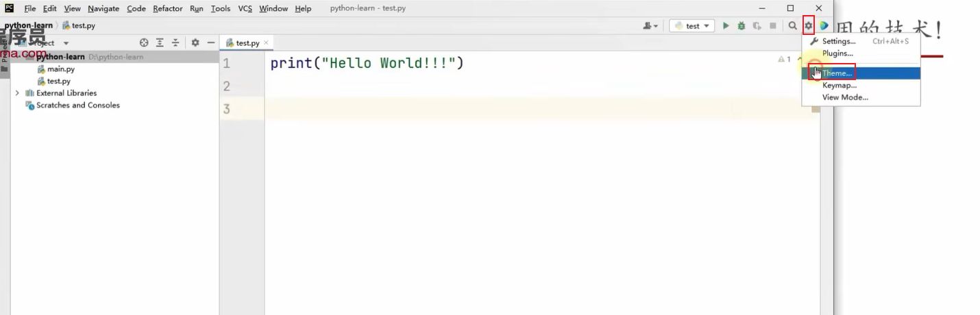Open the Project view selector dropdown
Image resolution: width=980 pixels, height=315 pixels.
pos(66,43)
